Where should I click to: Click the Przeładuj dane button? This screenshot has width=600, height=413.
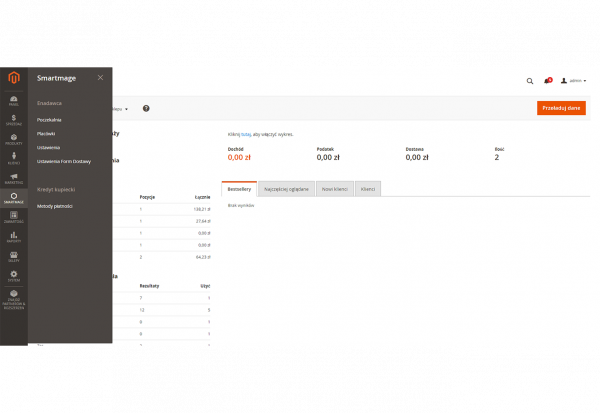(561, 108)
